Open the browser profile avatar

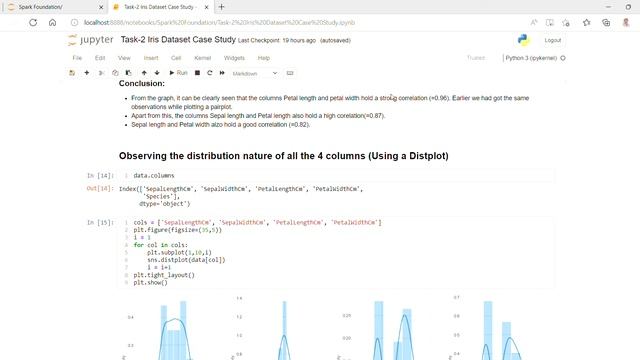pyautogui.click(x=626, y=22)
